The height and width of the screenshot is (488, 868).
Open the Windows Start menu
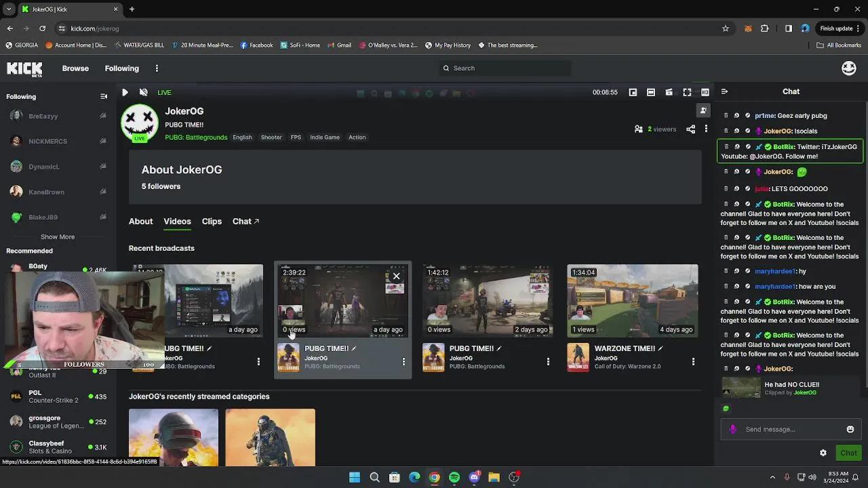click(354, 477)
